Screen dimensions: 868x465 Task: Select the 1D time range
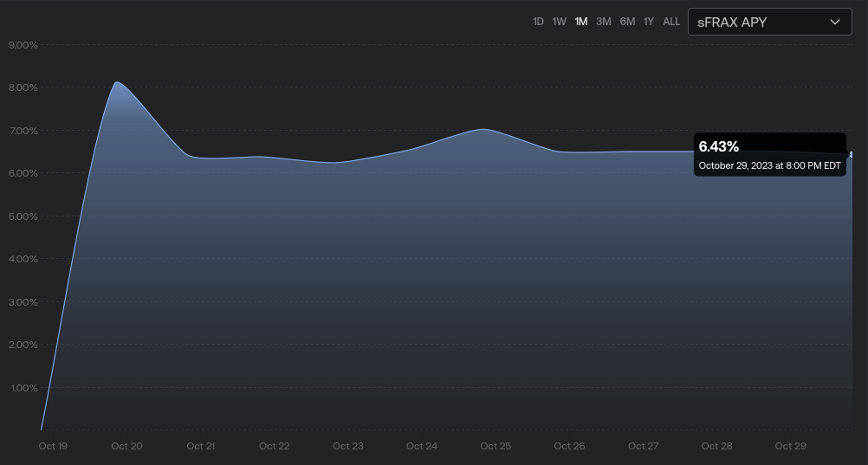pyautogui.click(x=538, y=22)
